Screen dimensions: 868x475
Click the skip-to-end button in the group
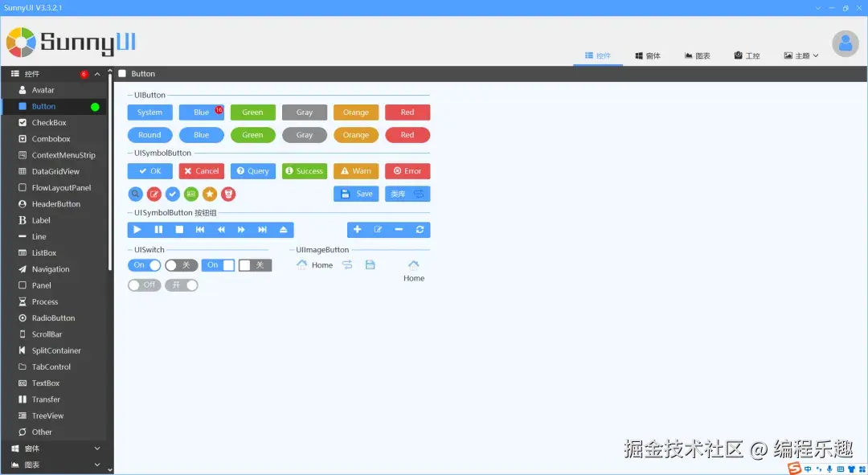tap(262, 229)
